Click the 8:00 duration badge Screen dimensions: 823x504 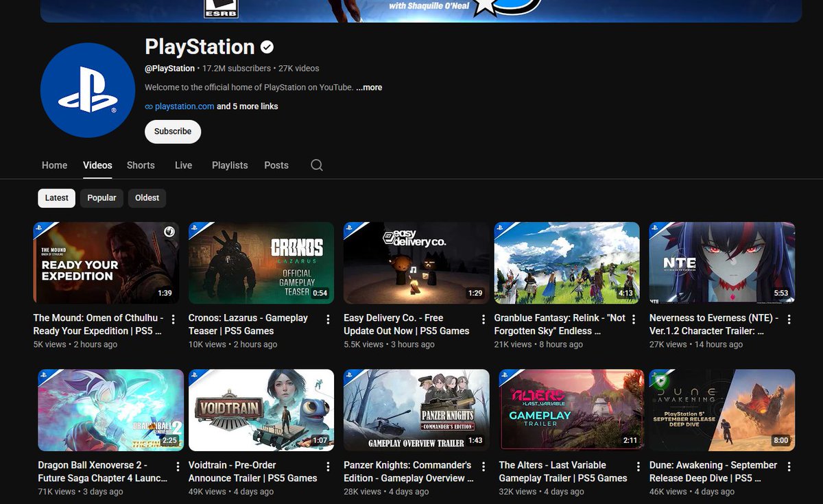tap(781, 440)
